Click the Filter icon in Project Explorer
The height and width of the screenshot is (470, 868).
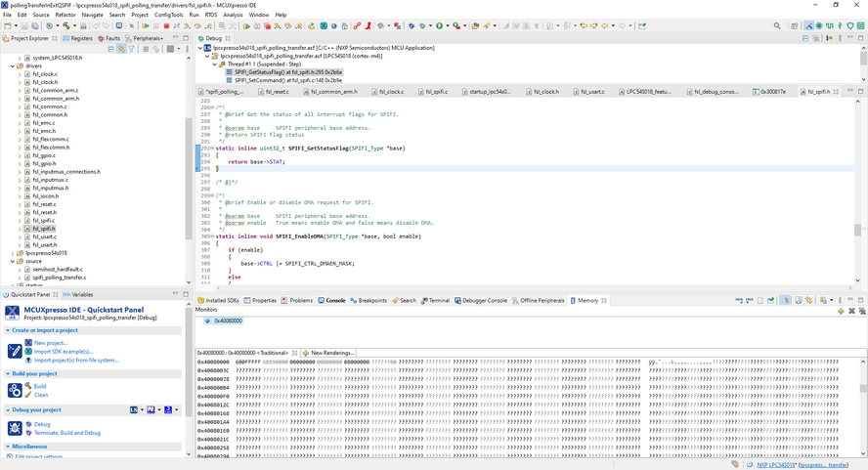coord(132,49)
